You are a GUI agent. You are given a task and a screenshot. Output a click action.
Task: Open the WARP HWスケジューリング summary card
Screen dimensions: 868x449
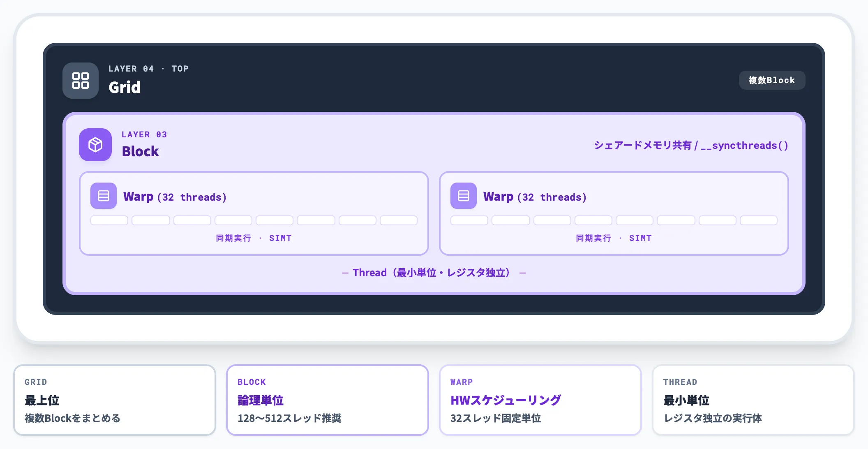coord(540,400)
